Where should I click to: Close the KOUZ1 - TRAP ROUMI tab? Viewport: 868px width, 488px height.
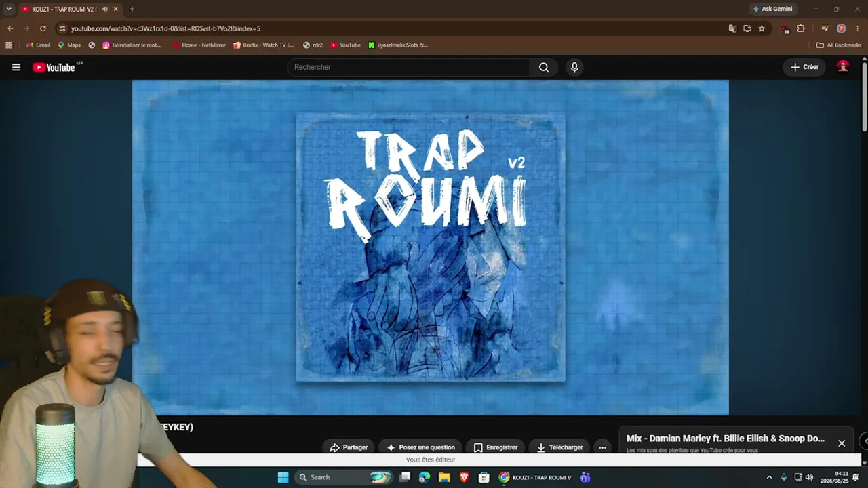[115, 9]
